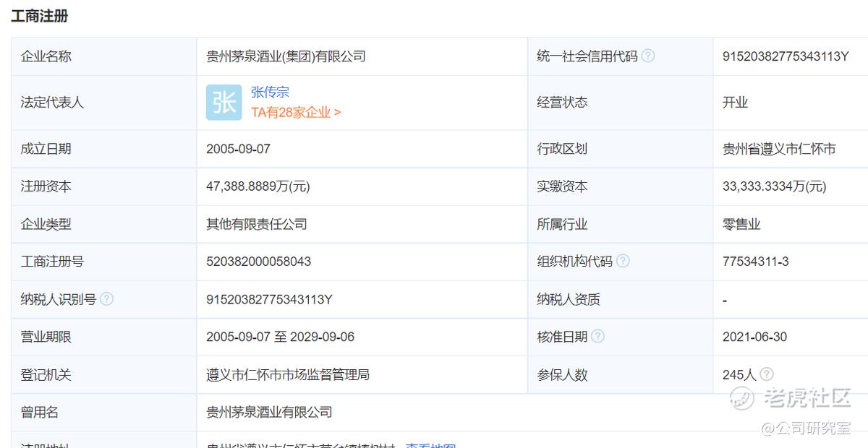Select company name 贵州茅泉酒业(集团)有限公司
Screen dimensions: 868x448
tap(286, 56)
